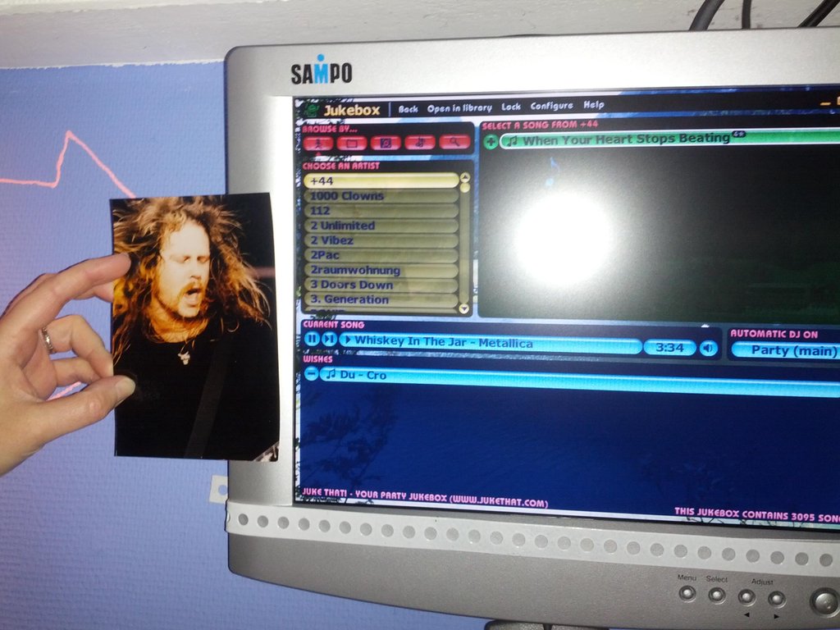Open search with the magnifier icon
The height and width of the screenshot is (630, 840).
point(454,141)
